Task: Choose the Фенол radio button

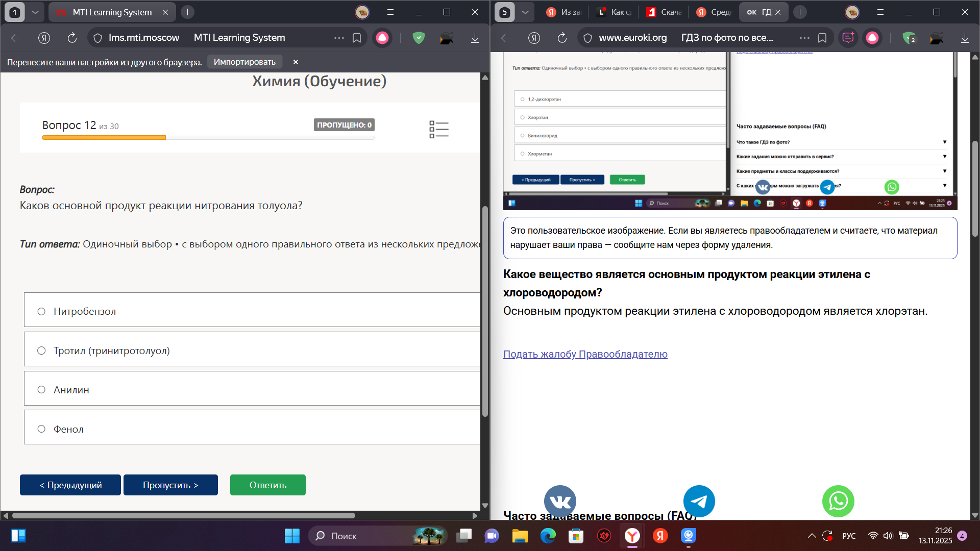Action: click(41, 429)
